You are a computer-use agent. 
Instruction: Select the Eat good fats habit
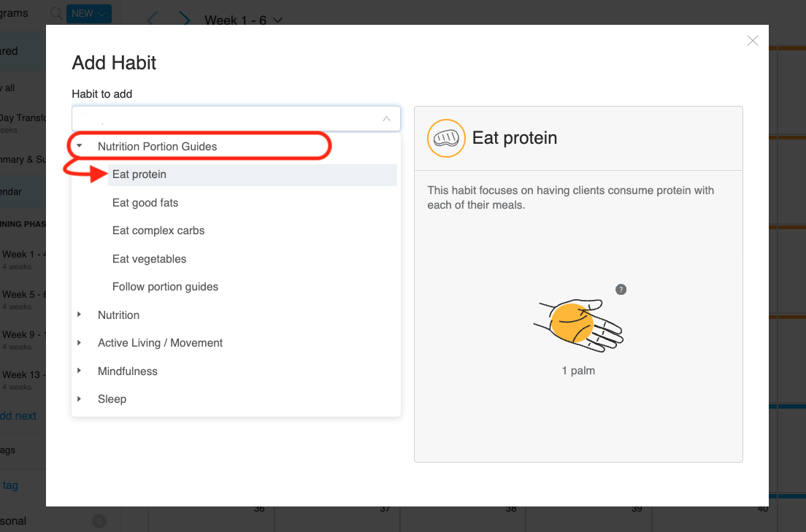(x=145, y=203)
